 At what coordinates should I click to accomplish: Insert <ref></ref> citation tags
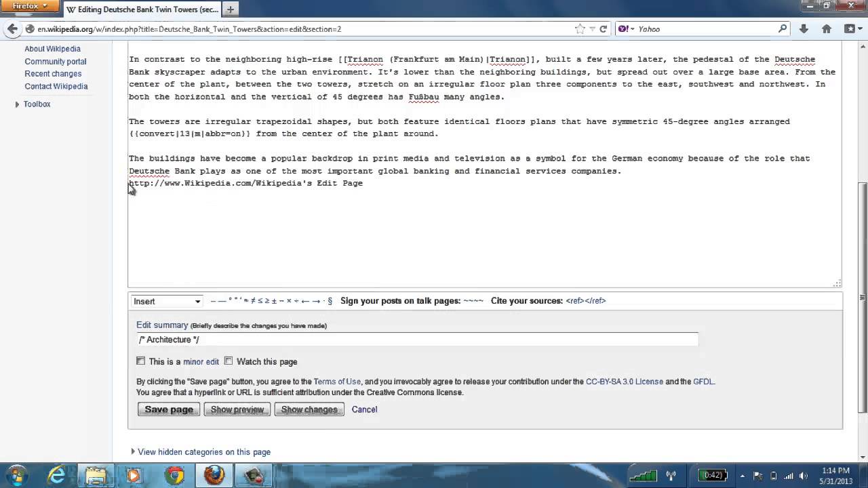pos(586,301)
